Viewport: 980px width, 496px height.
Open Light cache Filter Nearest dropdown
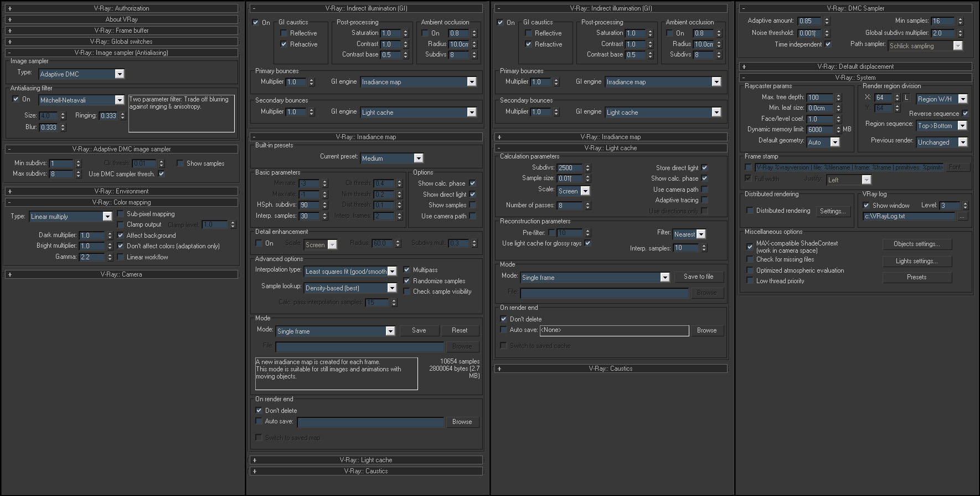[x=689, y=234]
